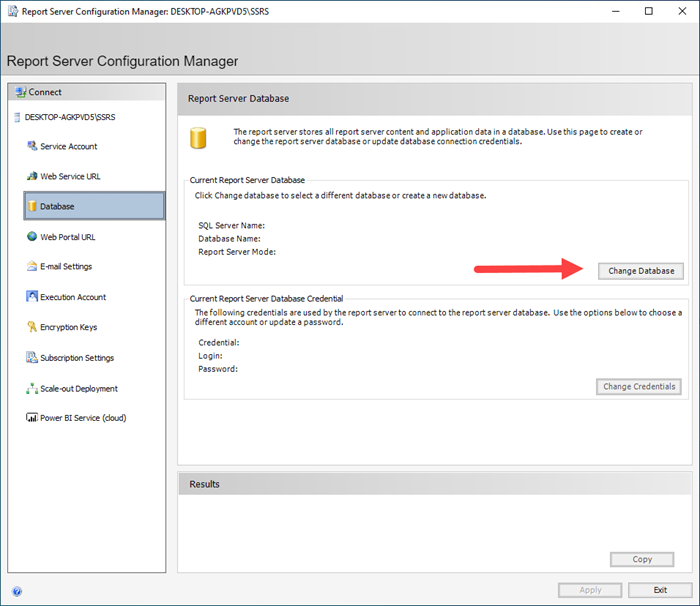Click the application icon in title bar

(13, 11)
